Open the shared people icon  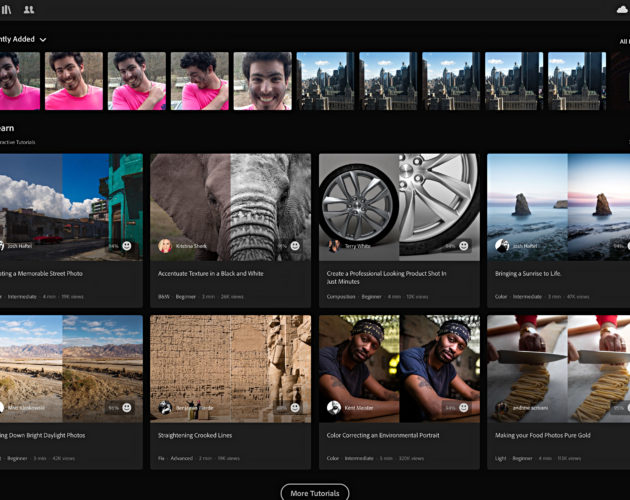[29, 9]
